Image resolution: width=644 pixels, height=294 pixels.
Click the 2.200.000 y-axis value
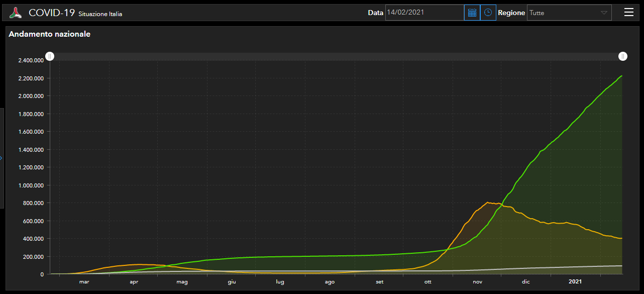(x=30, y=78)
